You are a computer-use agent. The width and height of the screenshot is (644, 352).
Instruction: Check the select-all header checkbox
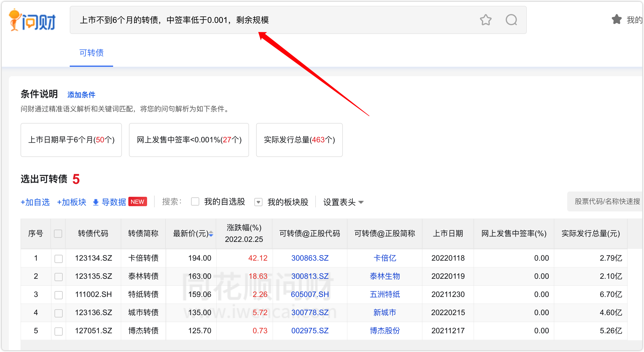[58, 234]
